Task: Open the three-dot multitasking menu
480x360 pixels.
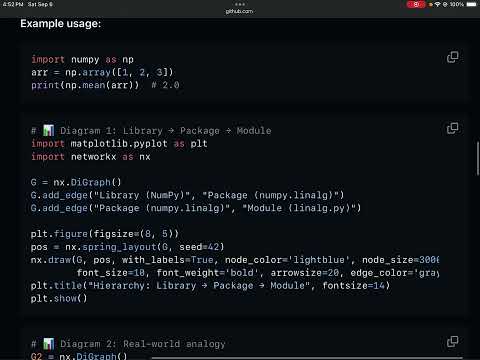Action: coord(240,4)
